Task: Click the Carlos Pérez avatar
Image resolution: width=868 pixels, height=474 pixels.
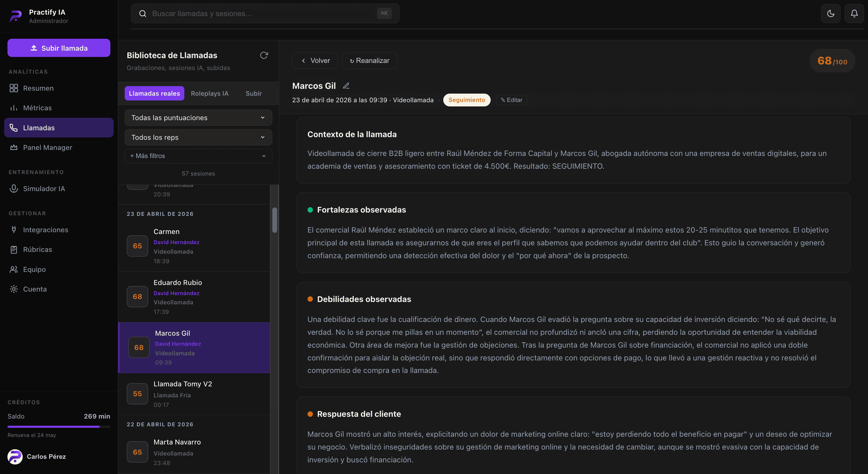Action: pyautogui.click(x=15, y=456)
